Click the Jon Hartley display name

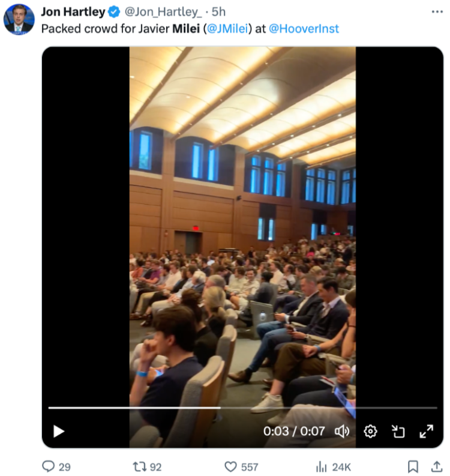[73, 12]
